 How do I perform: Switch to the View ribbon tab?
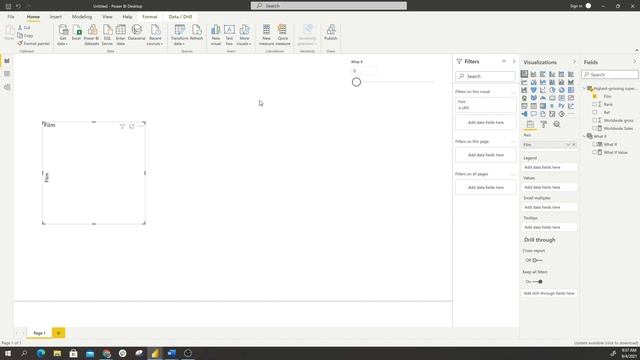(107, 17)
